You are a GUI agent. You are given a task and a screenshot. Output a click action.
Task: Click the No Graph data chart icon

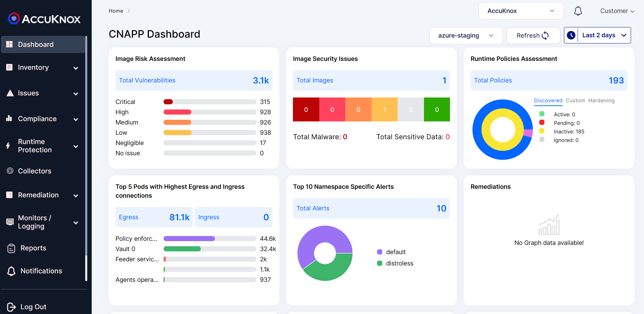[x=549, y=225]
